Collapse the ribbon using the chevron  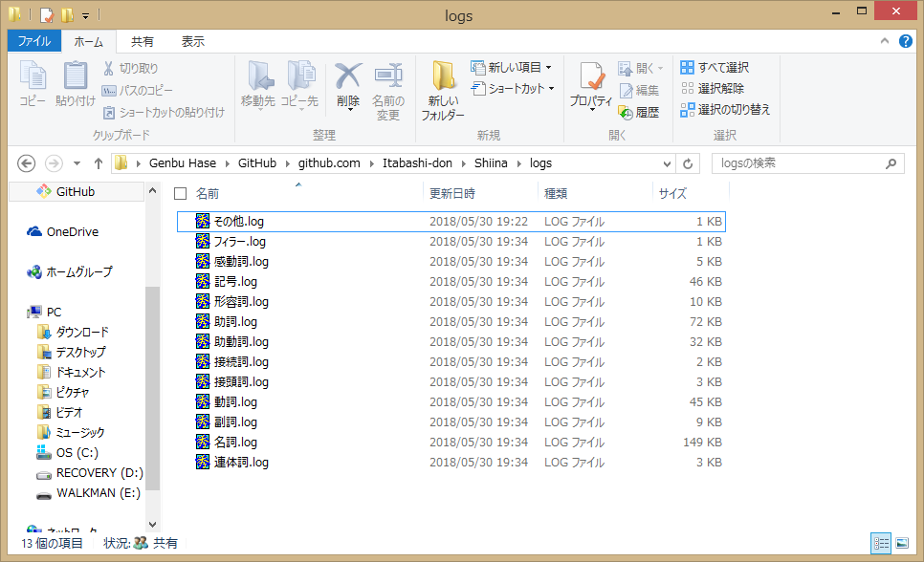pyautogui.click(x=885, y=42)
